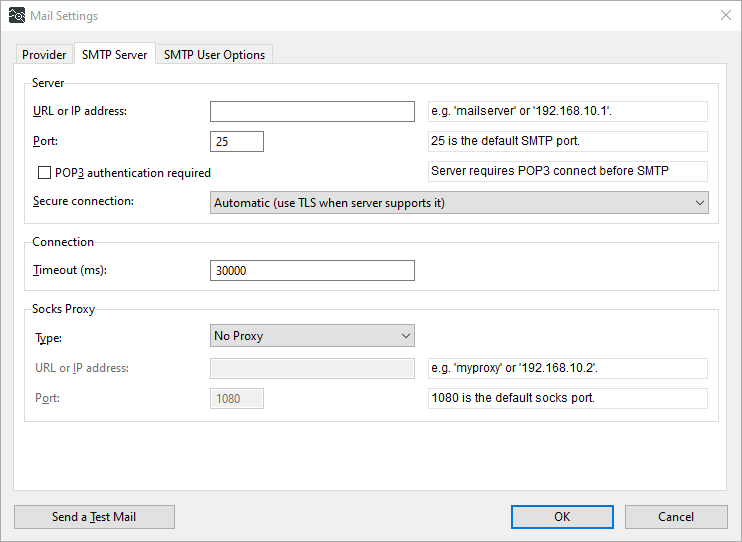Click the server URL or IP address field
The height and width of the screenshot is (542, 742).
pyautogui.click(x=312, y=111)
